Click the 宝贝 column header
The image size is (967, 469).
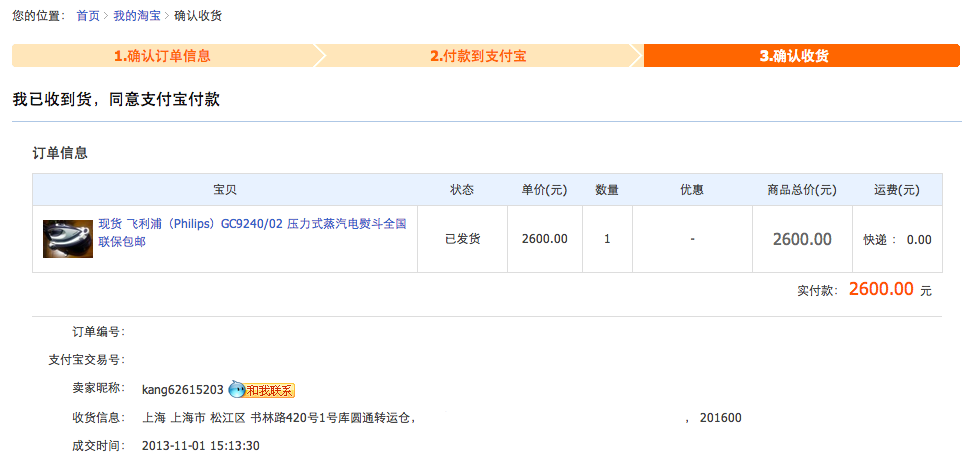[225, 190]
